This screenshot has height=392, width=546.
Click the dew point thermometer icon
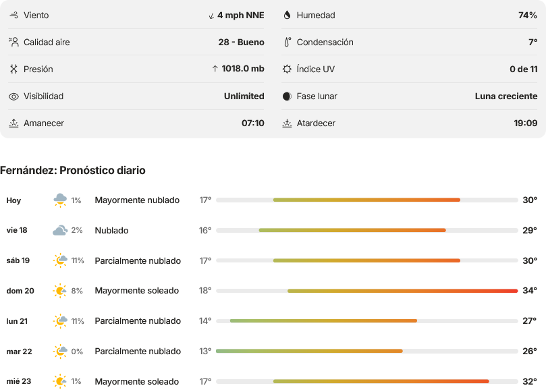point(287,42)
